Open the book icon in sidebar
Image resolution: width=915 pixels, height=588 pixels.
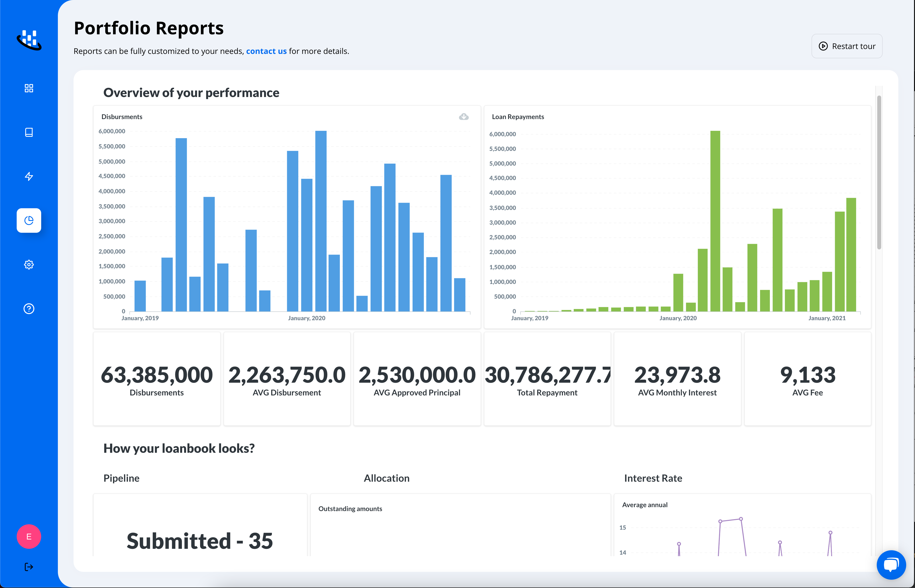(29, 132)
